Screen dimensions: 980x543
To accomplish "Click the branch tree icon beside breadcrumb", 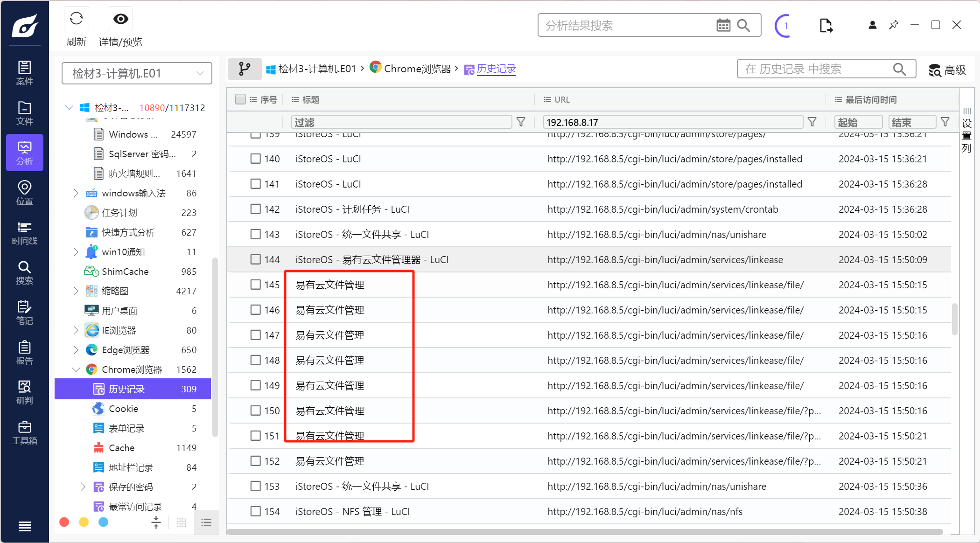I will point(245,69).
